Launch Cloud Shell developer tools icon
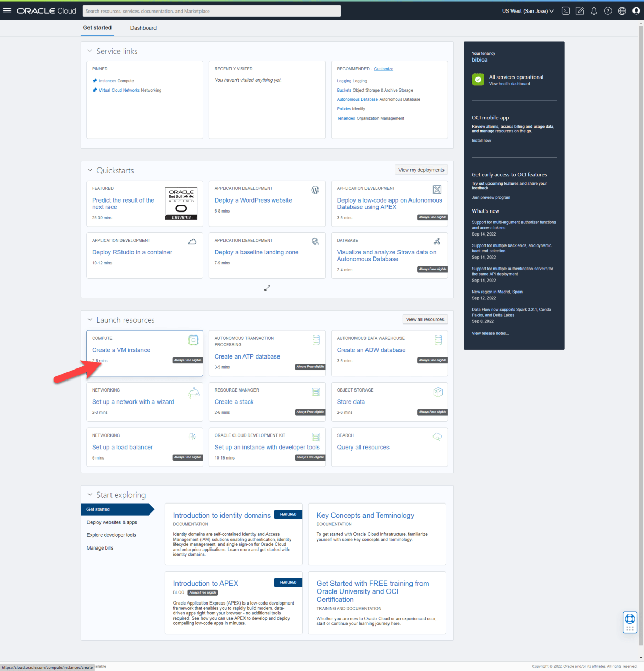Viewport: 644px width, 671px height. pyautogui.click(x=565, y=11)
